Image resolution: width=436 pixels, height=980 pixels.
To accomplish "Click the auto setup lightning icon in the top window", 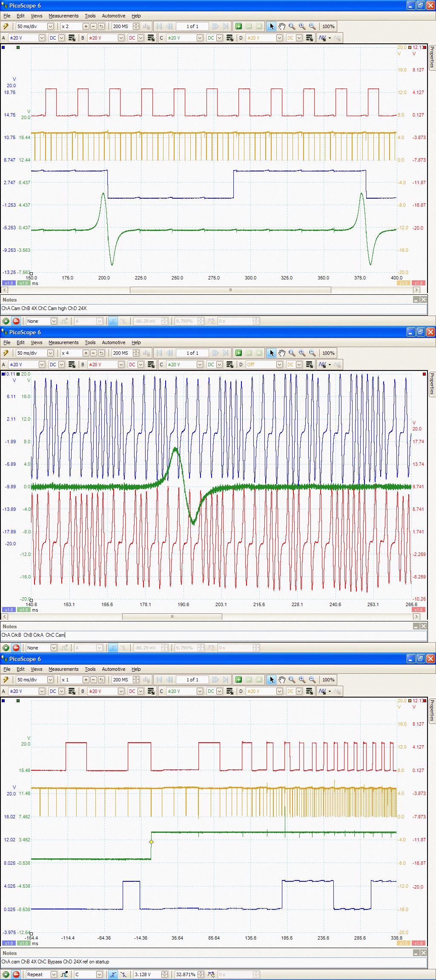I will 6,26.
